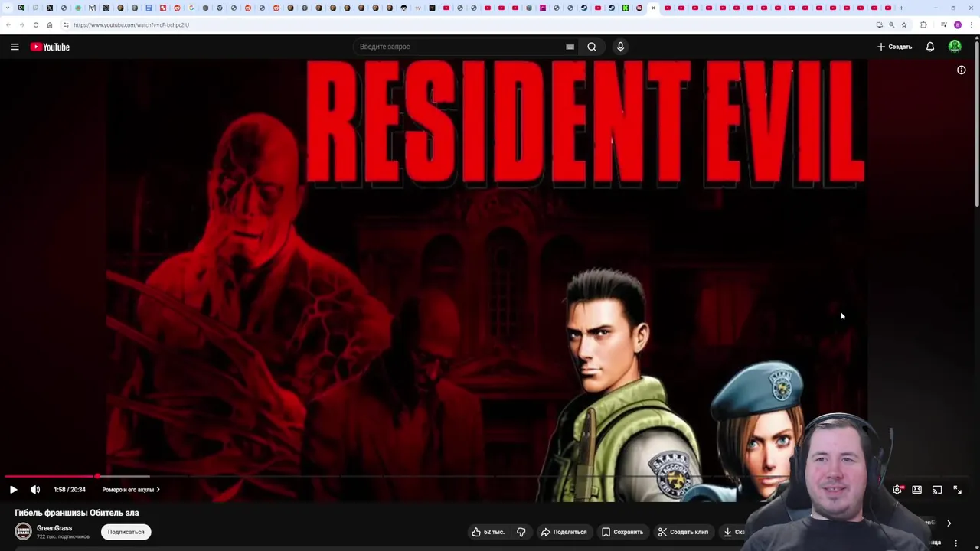980x551 pixels.
Task: Show video info card icon
Action: (962, 70)
